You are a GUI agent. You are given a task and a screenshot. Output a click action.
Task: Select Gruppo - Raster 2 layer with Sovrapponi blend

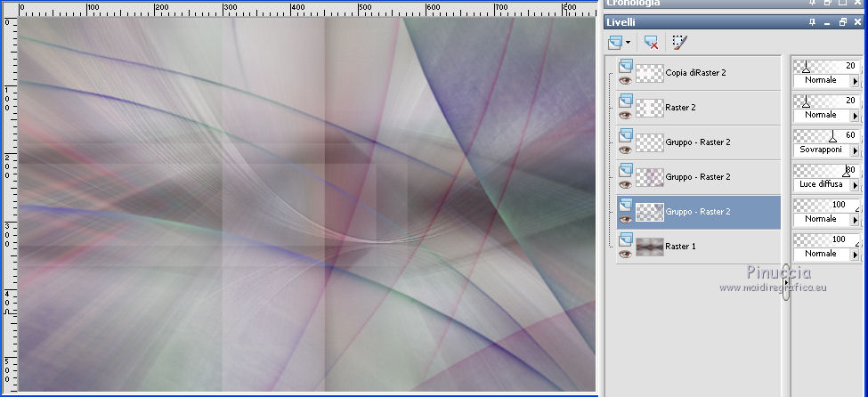click(697, 142)
